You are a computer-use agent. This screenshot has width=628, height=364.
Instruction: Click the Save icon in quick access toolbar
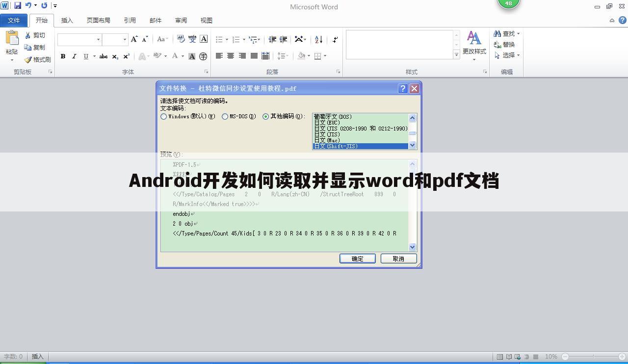point(18,5)
